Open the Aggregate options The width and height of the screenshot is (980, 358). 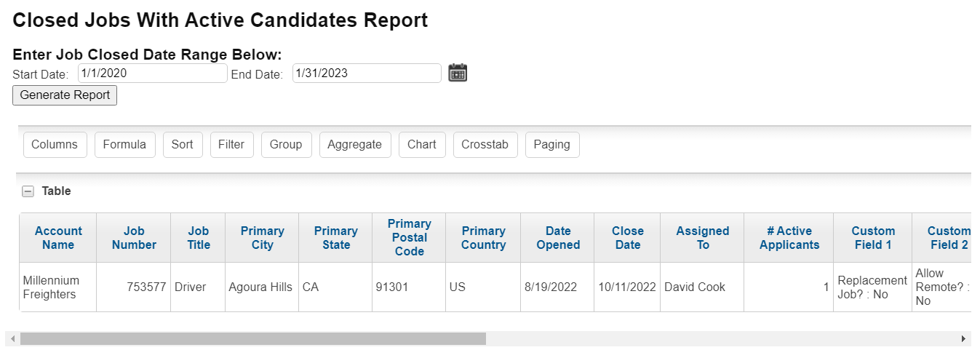355,145
